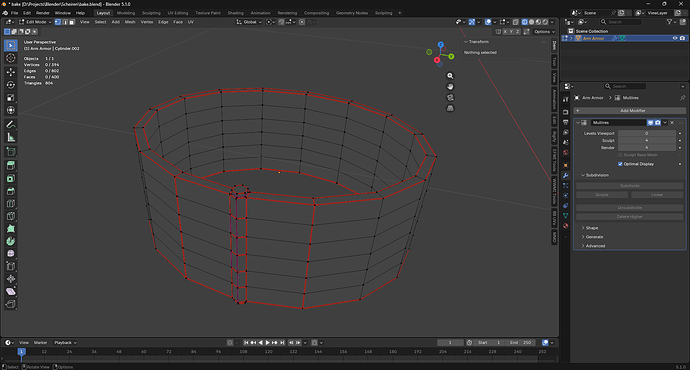
Task: Click the viewport pan hand icon
Action: [x=450, y=87]
